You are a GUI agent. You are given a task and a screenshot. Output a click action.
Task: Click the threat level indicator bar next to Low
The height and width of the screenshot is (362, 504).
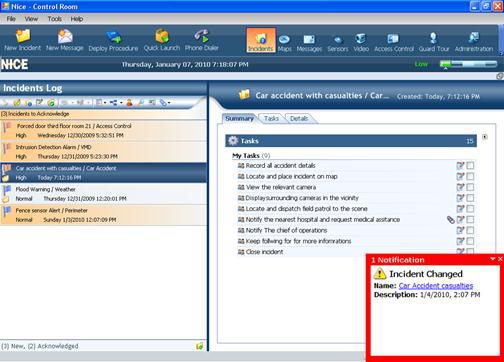[x=468, y=64]
